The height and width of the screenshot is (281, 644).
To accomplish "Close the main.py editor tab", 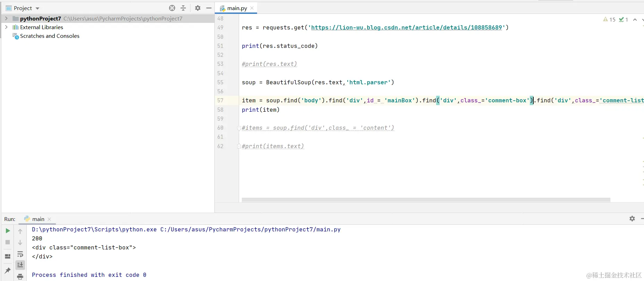I will (x=252, y=8).
